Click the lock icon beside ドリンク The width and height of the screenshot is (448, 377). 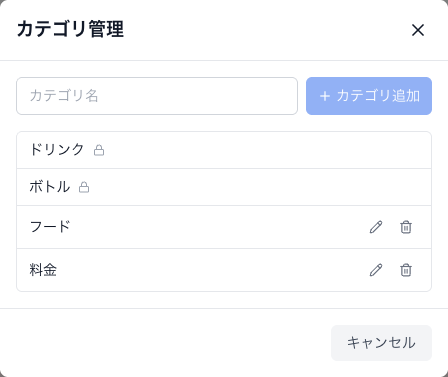click(x=99, y=150)
